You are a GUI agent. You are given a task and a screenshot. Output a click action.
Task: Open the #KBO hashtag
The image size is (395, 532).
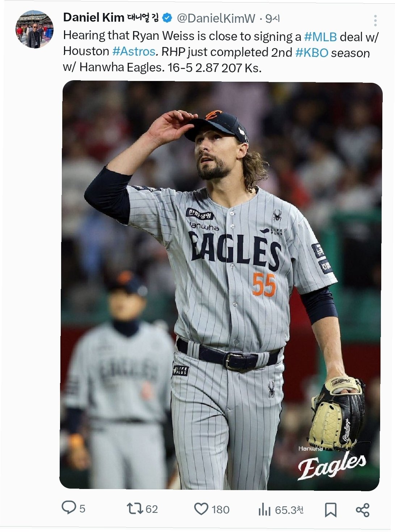click(x=312, y=52)
